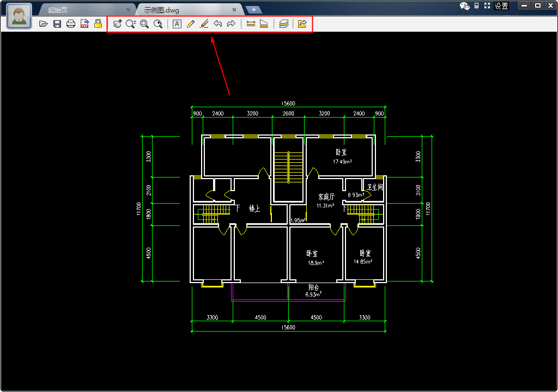Screen dimensions: 558x392
Task: Undo the last action
Action: coord(218,24)
